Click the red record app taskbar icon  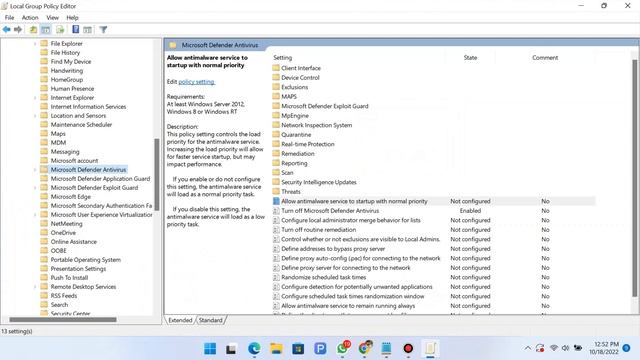[x=408, y=349]
